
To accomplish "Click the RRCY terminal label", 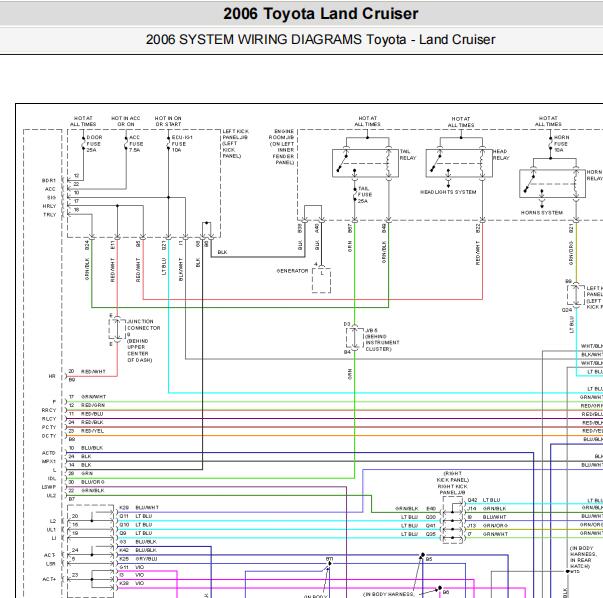I will point(49,410).
